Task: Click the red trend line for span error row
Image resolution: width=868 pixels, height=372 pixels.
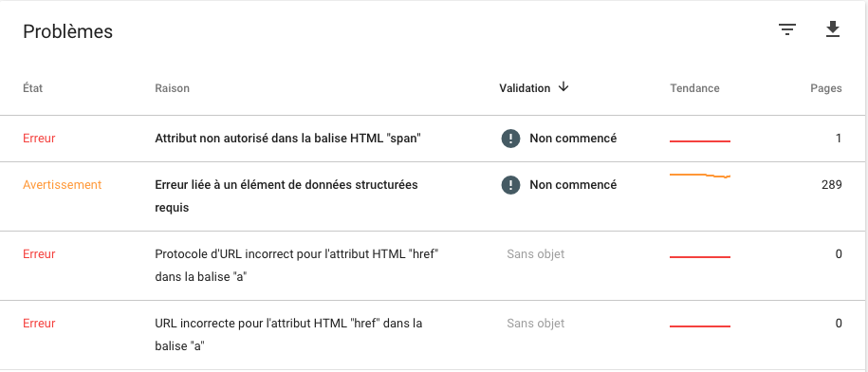Action: coord(700,141)
